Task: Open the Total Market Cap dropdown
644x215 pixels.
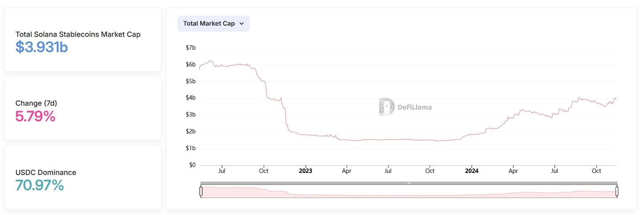Action: tap(214, 24)
